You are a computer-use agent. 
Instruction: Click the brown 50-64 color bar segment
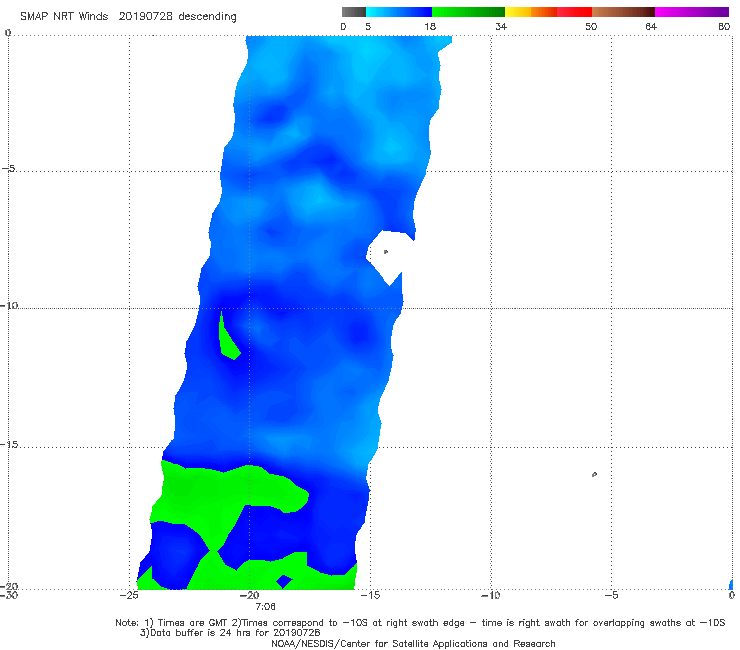tap(623, 12)
